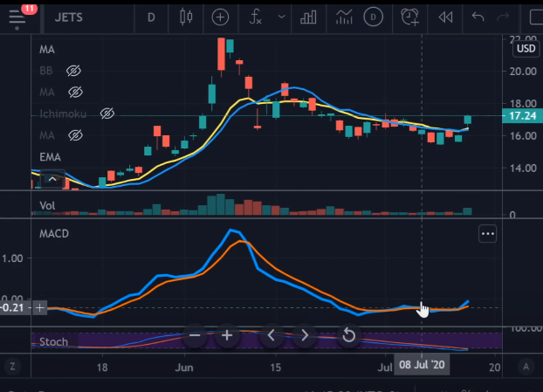Reset the chart view with circular arrow

pyautogui.click(x=348, y=335)
